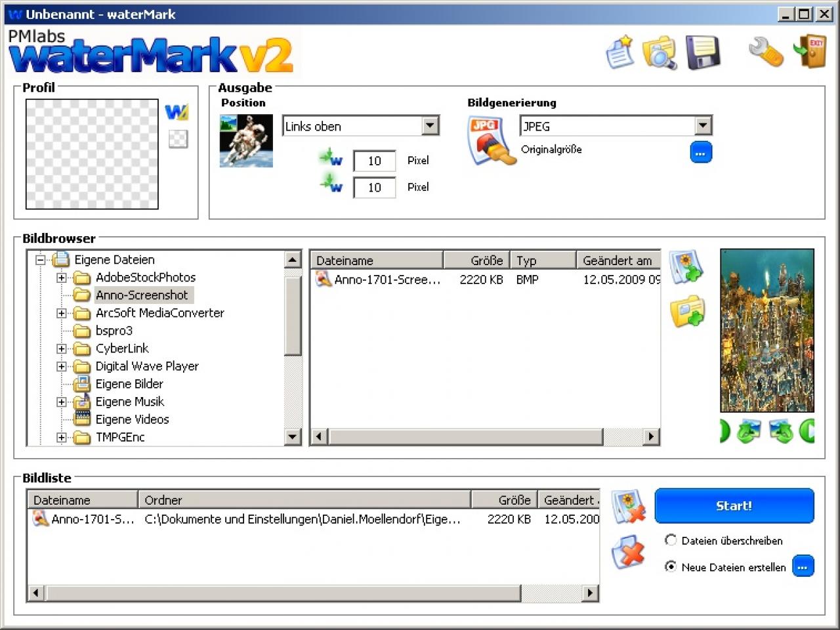
Task: Open settings with the wrench icon
Action: click(766, 52)
